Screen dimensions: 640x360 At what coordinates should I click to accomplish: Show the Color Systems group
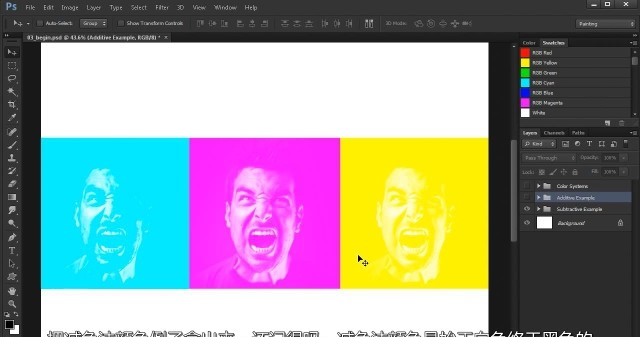pos(527,186)
